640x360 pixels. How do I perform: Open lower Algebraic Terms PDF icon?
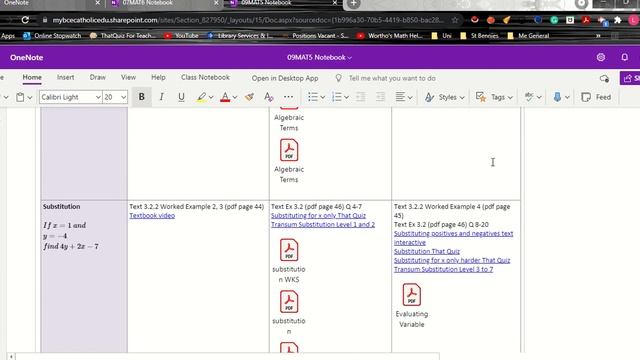(289, 150)
